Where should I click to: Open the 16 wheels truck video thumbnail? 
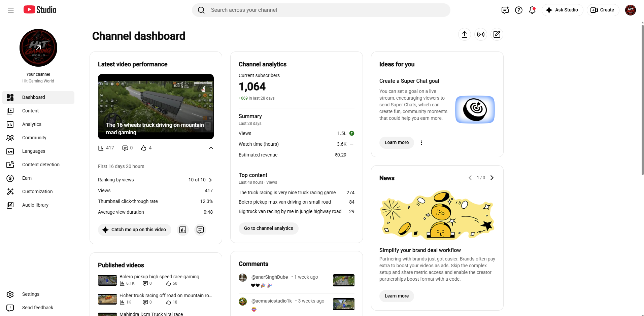click(x=156, y=107)
